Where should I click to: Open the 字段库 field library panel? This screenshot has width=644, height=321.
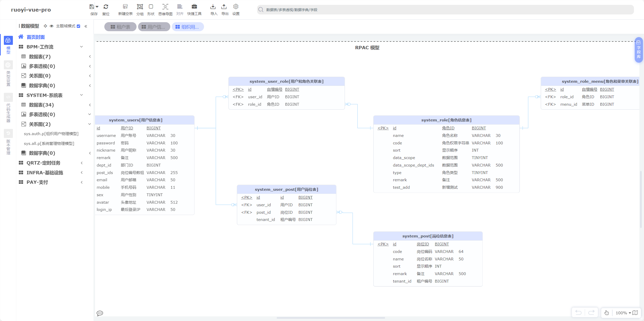638,50
